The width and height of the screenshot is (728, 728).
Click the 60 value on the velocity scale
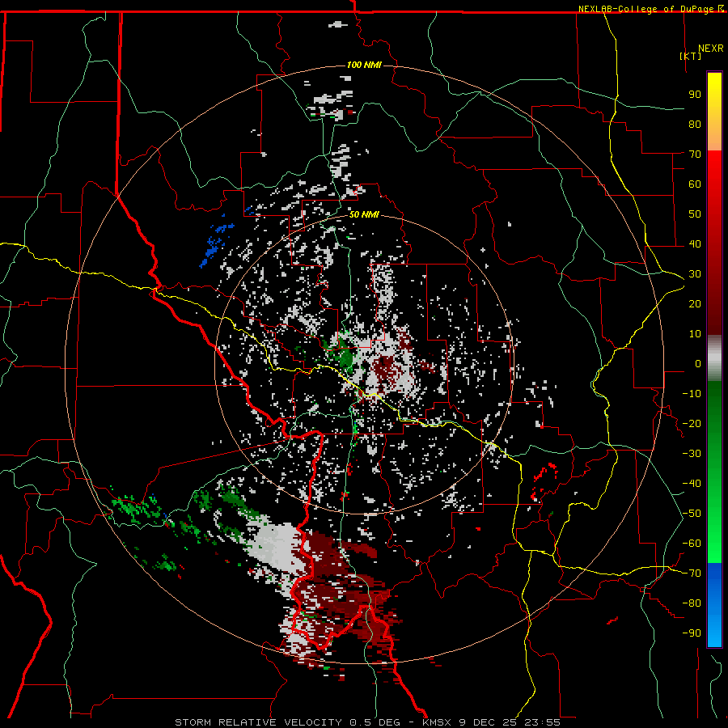(695, 184)
